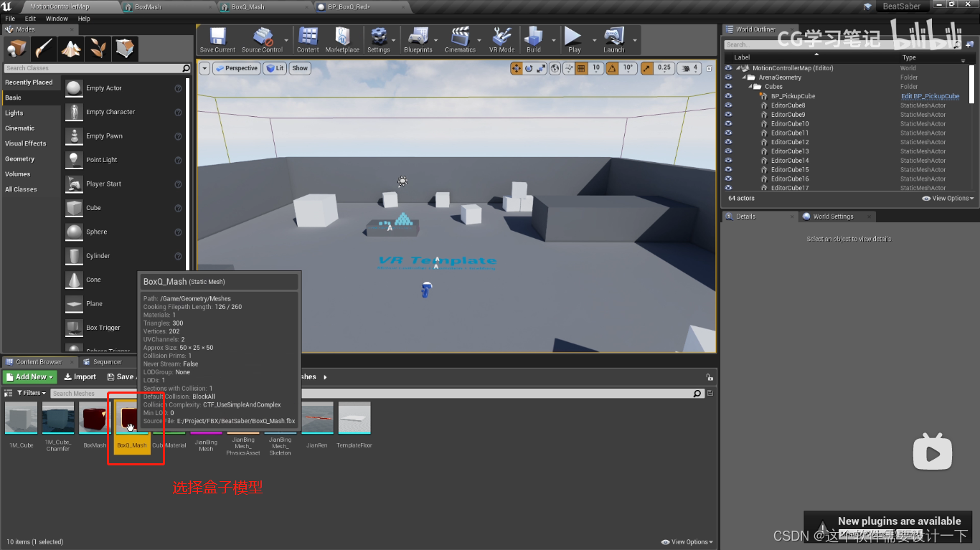Hide EditorCube8 with eye icon

[728, 105]
